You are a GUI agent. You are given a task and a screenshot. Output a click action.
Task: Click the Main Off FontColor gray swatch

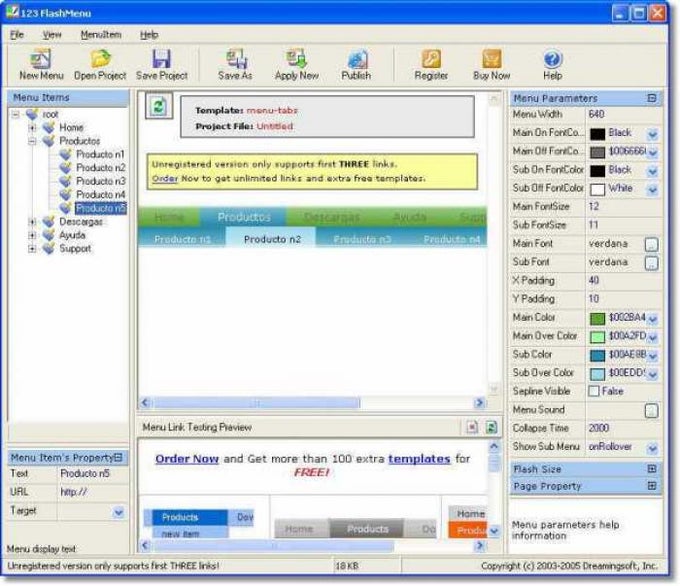coord(598,152)
